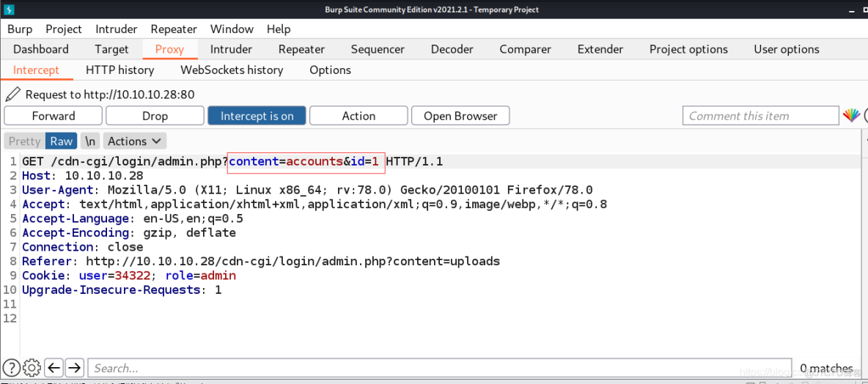Click the Search field below the request
Viewport: 868px width, 384px height.
(440, 368)
